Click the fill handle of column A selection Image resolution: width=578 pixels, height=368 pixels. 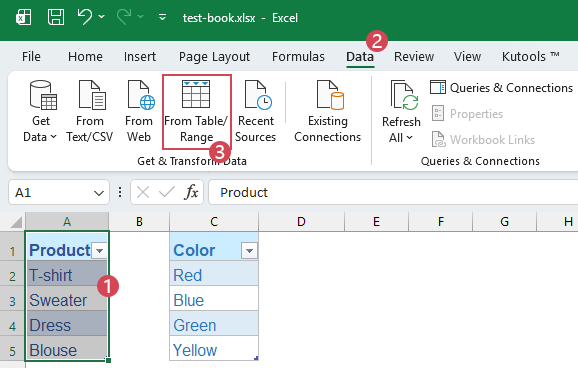click(x=108, y=360)
